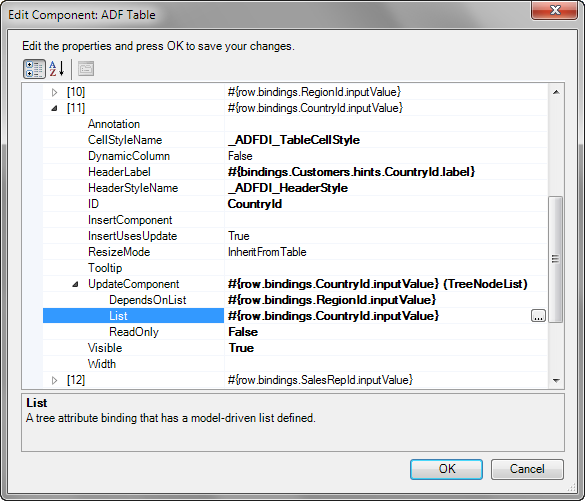
Task: Collapse the [11] column node
Action: [54, 108]
